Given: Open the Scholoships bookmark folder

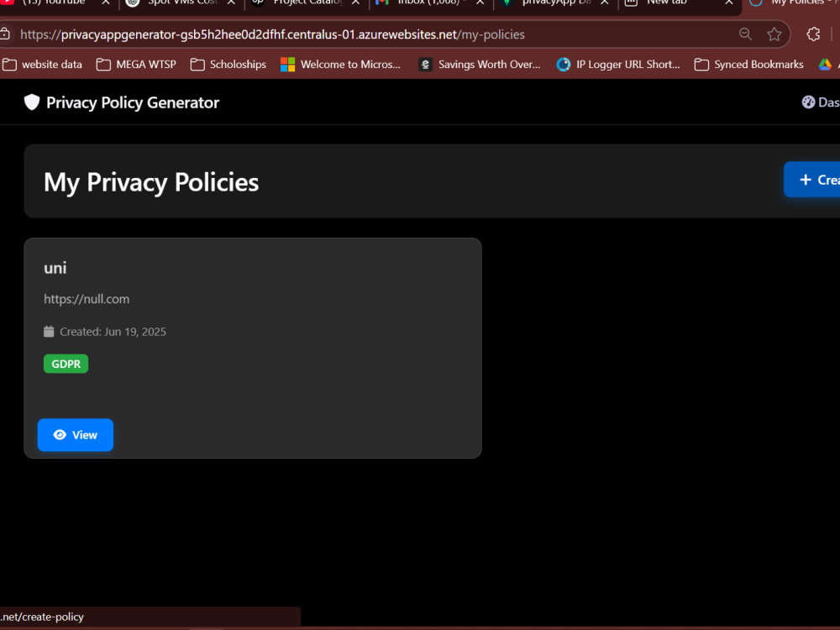Looking at the screenshot, I should 228,65.
